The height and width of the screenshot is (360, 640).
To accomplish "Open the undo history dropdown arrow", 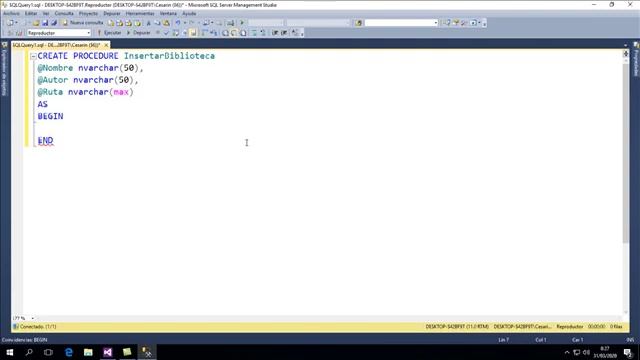I will click(x=184, y=23).
